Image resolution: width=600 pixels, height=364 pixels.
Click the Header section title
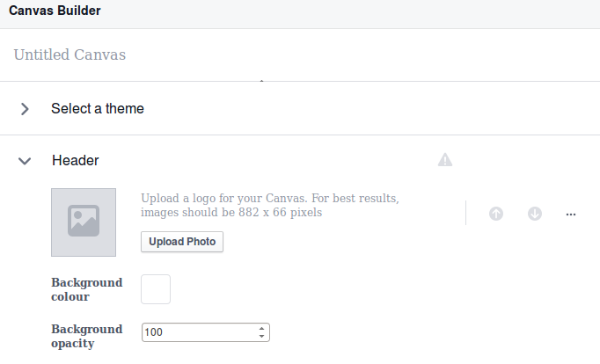tap(76, 161)
